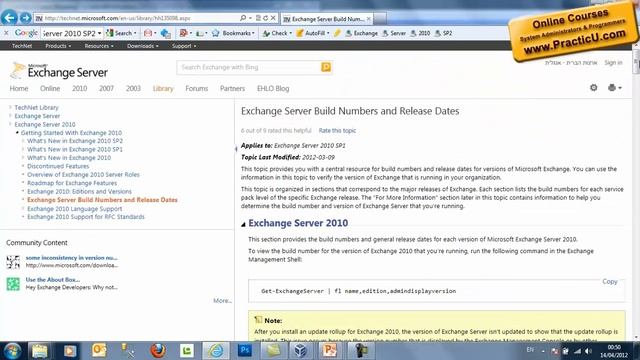This screenshot has height=360, width=640.
Task: Open the Products menu in TechNet bar
Action: coord(58,46)
